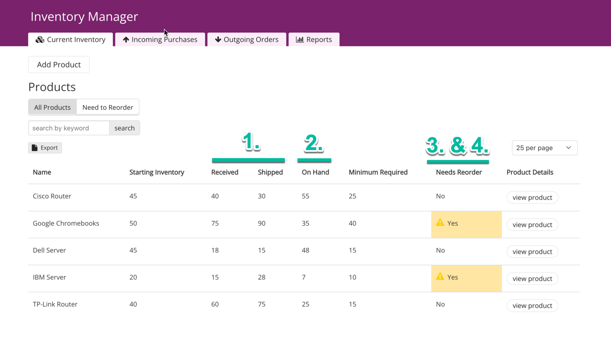Viewport: 611px width, 364px height.
Task: Switch to the Outgoing Orders tab
Action: pyautogui.click(x=246, y=39)
